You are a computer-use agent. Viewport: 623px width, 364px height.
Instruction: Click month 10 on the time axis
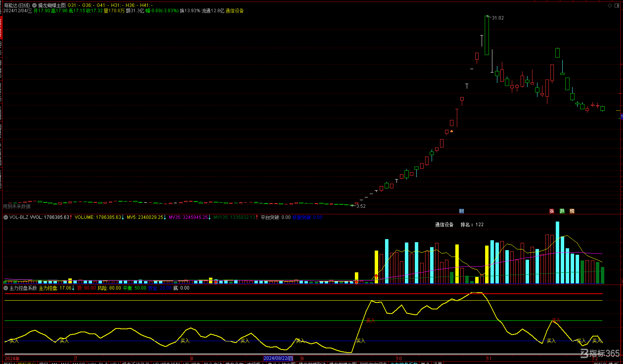tap(399, 358)
